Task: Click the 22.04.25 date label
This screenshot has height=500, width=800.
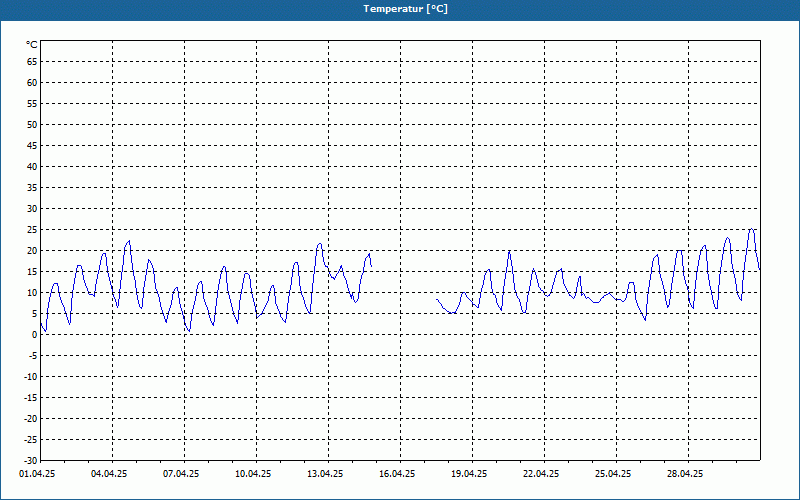Action: 541,474
